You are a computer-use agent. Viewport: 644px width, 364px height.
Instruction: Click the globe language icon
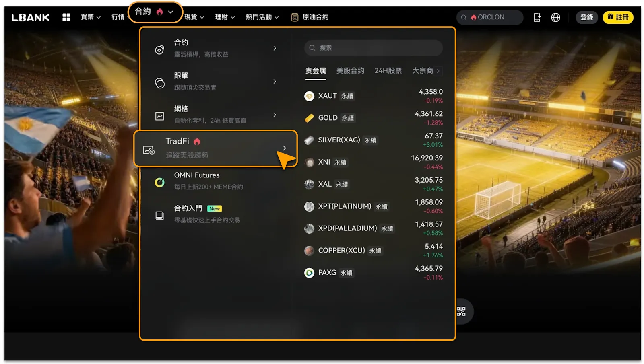pos(555,17)
